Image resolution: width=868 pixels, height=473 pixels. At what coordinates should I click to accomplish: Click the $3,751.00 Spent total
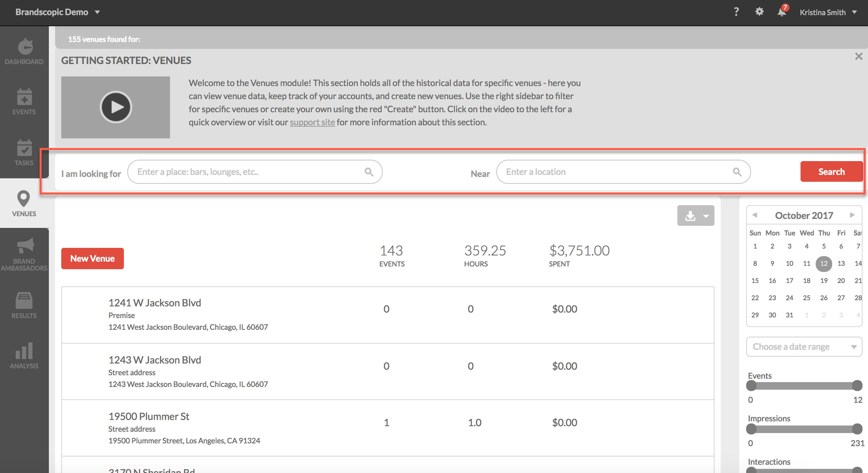pos(579,255)
